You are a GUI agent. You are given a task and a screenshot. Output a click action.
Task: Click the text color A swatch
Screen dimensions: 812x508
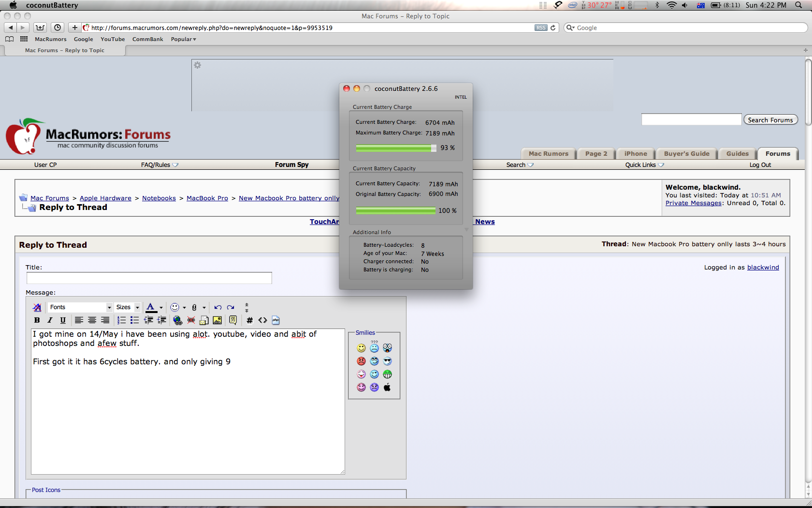coord(151,307)
